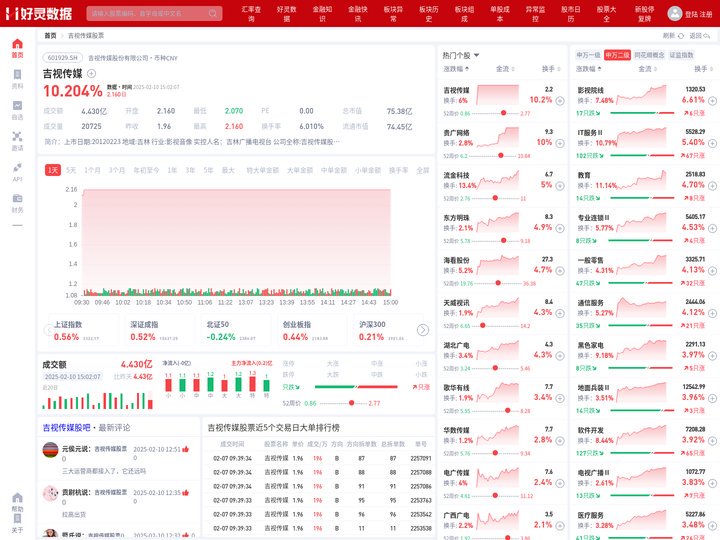Open the 关于 about icon at sidebar bottom
The height and width of the screenshot is (540, 720).
point(17,519)
